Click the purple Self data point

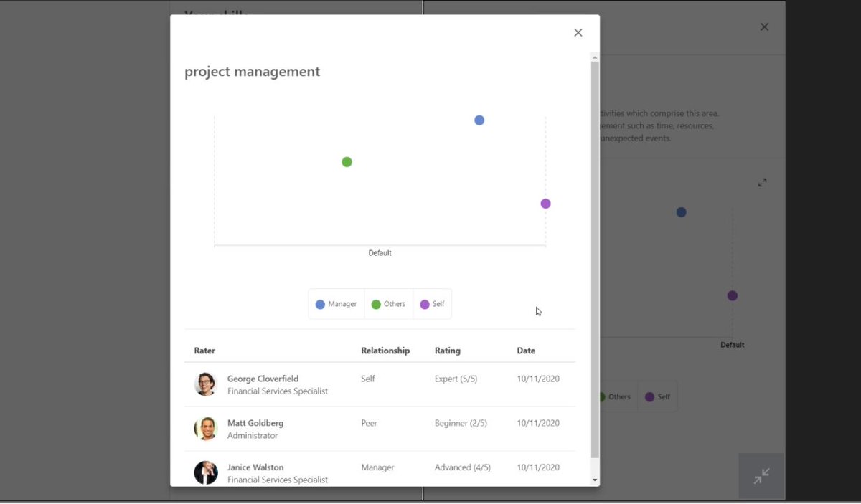pyautogui.click(x=545, y=203)
